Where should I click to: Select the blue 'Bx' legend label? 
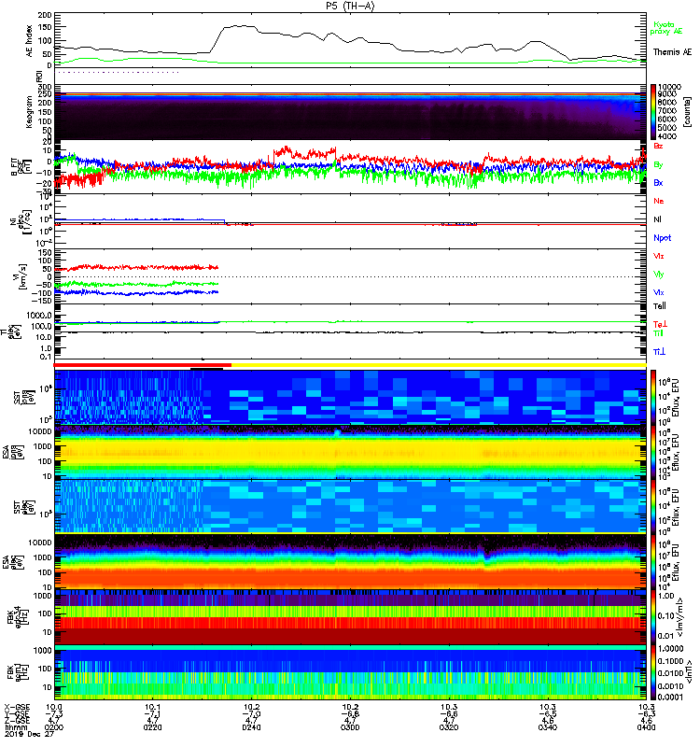click(658, 182)
